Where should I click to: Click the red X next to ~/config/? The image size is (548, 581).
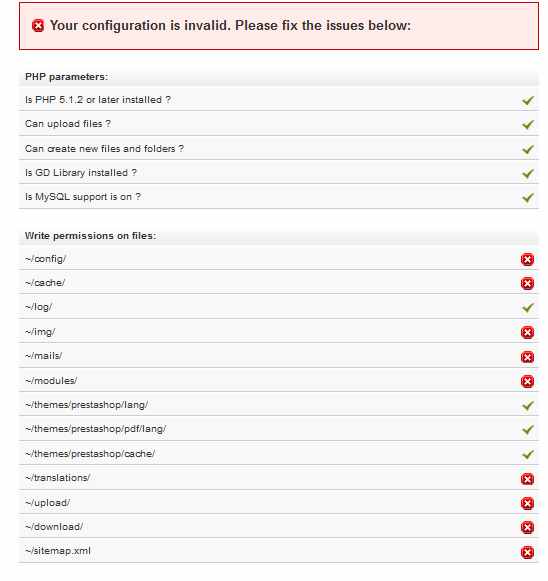coord(527,259)
